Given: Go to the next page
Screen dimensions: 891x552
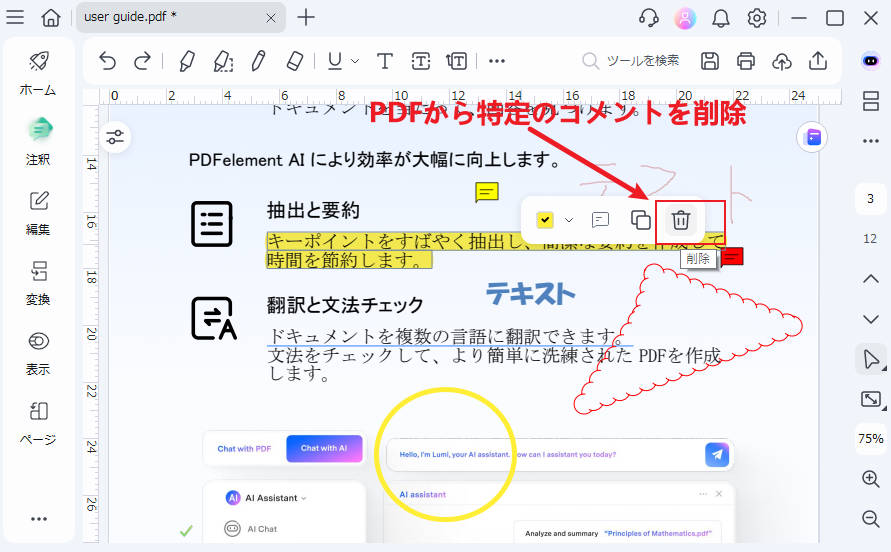Looking at the screenshot, I should 871,318.
